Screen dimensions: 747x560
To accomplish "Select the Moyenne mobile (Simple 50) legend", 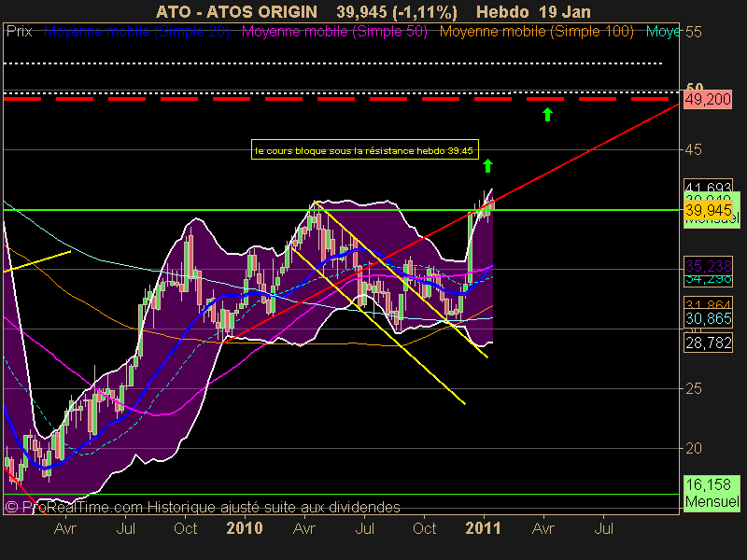I will click(334, 32).
